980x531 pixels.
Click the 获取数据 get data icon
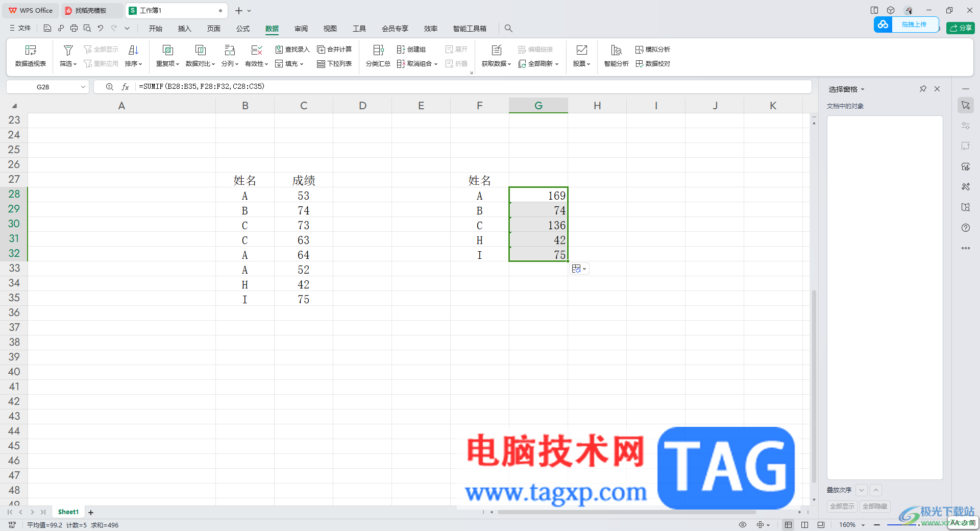point(496,50)
